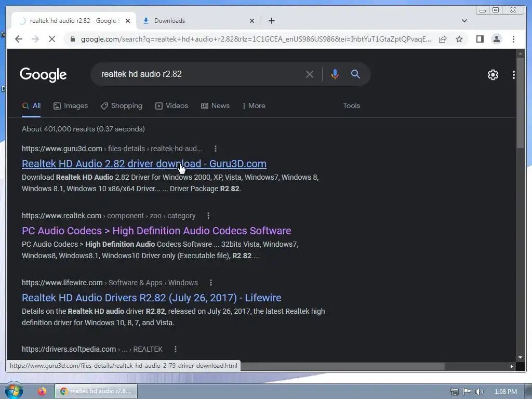532x399 pixels.
Task: Click the page's vertical scrollbar thumb
Action: [x=520, y=103]
